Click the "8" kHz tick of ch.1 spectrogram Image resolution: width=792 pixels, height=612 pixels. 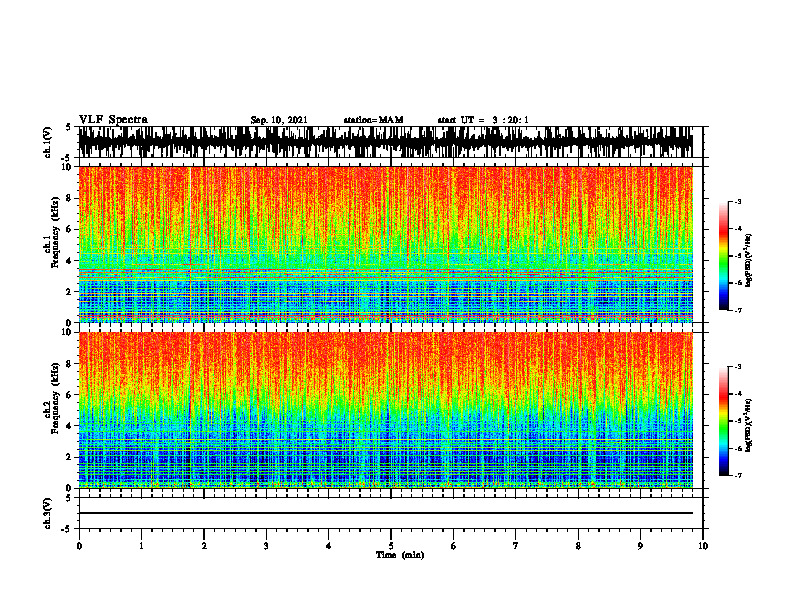coord(69,198)
